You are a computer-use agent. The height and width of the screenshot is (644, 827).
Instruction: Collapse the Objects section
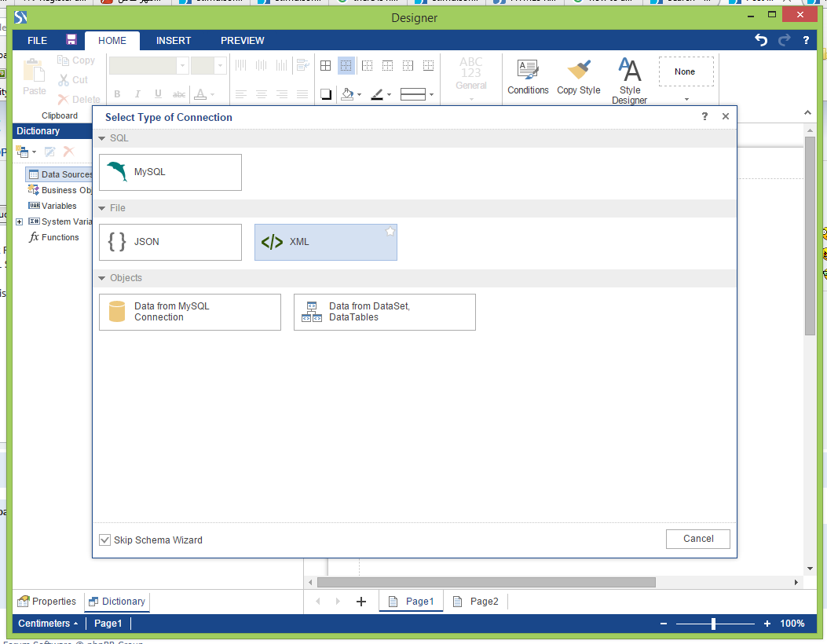(102, 278)
